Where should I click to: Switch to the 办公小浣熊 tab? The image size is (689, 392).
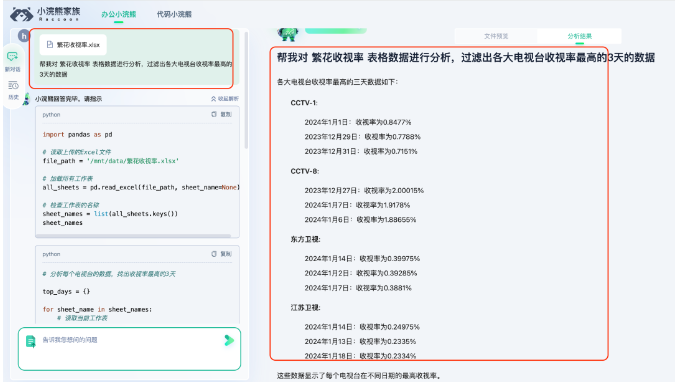click(119, 14)
